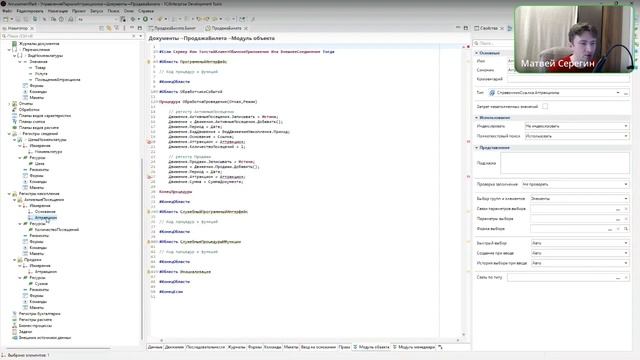Collapse the ЦеныНоменклатуры register node
Screen dimensions: 640x360
point(15,140)
